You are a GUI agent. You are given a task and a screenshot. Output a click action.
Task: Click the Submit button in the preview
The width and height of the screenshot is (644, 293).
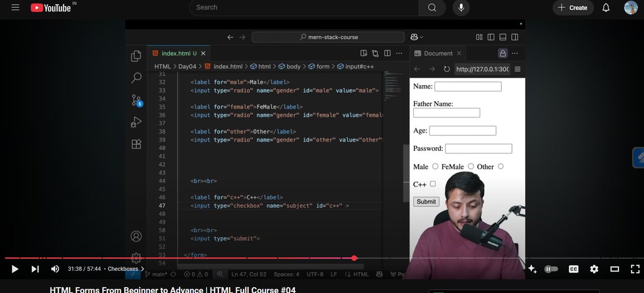pos(426,202)
